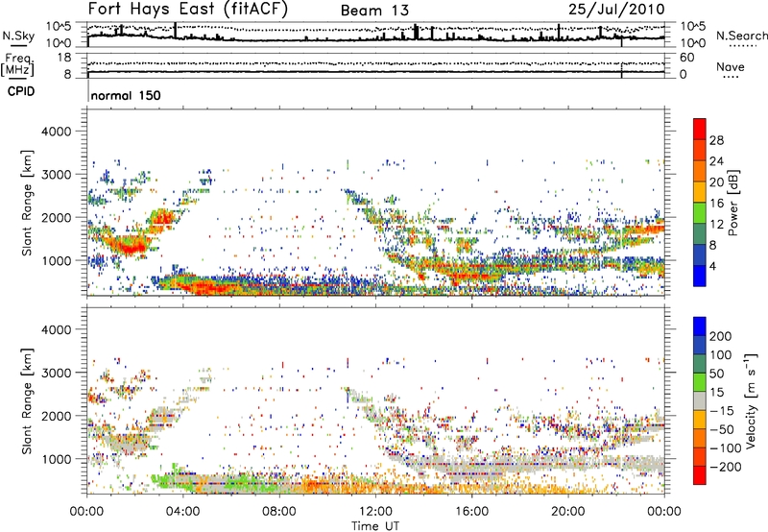Viewport: 768px width, 532px height.
Task: Click the '4000' tick on the power panel
Action: tap(57, 132)
